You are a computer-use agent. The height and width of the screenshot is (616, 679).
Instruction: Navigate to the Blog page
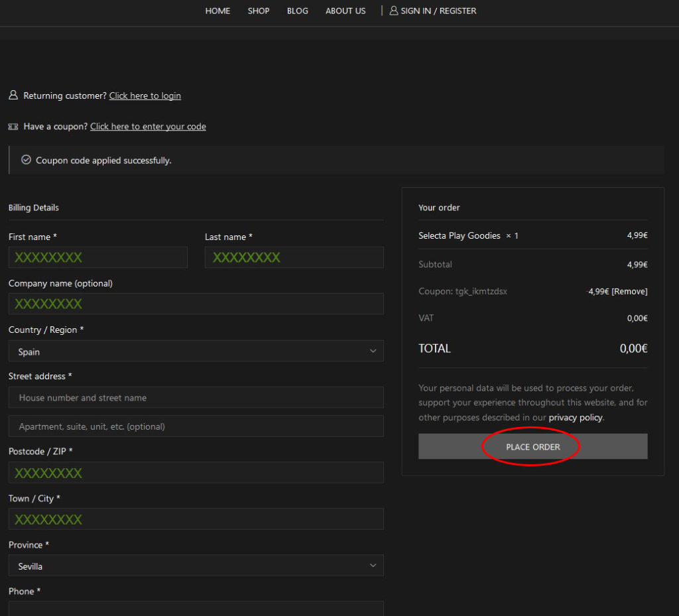point(298,11)
